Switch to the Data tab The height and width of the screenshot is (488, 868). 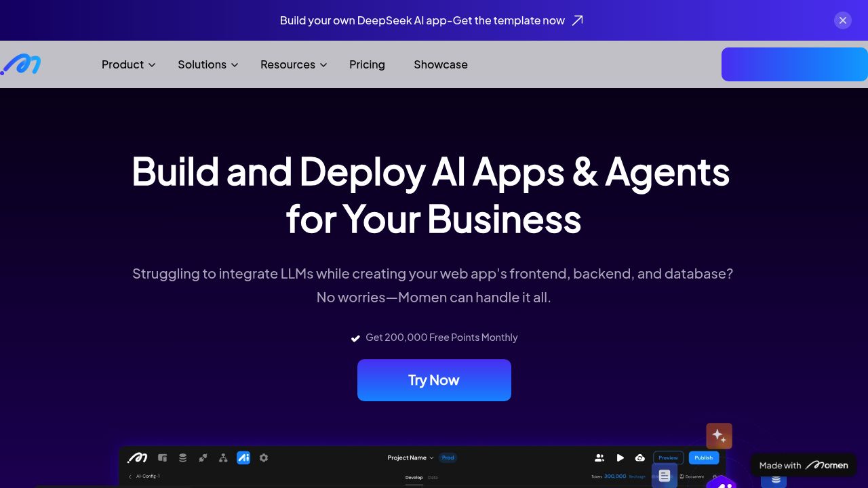(433, 478)
